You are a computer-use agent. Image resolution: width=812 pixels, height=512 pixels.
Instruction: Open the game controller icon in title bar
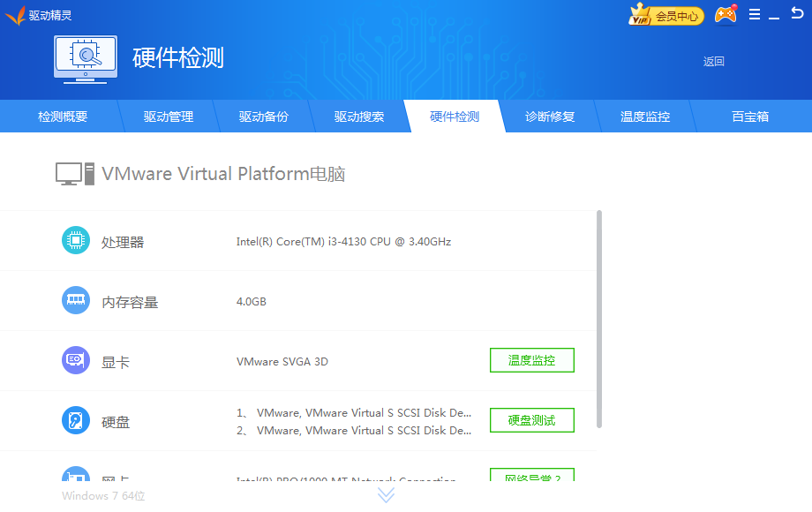click(726, 15)
